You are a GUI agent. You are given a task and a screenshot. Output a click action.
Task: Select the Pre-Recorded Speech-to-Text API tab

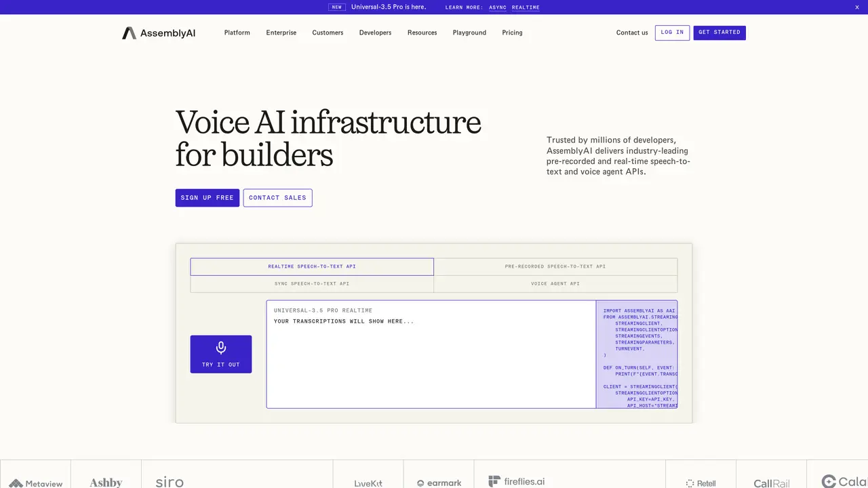(x=555, y=266)
